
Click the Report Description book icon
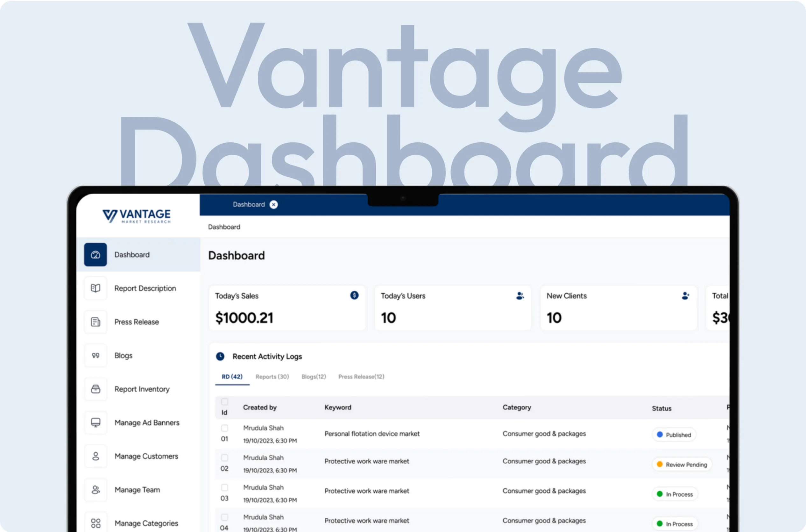pyautogui.click(x=95, y=288)
